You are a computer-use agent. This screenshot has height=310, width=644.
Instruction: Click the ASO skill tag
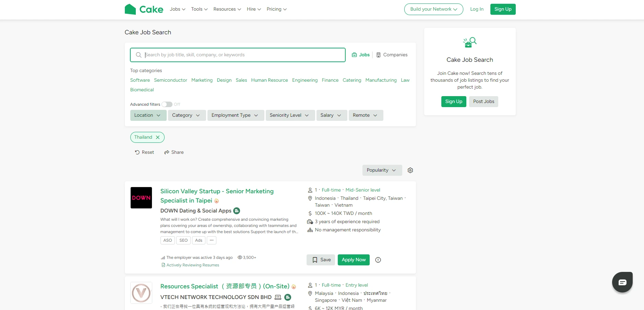tap(168, 240)
